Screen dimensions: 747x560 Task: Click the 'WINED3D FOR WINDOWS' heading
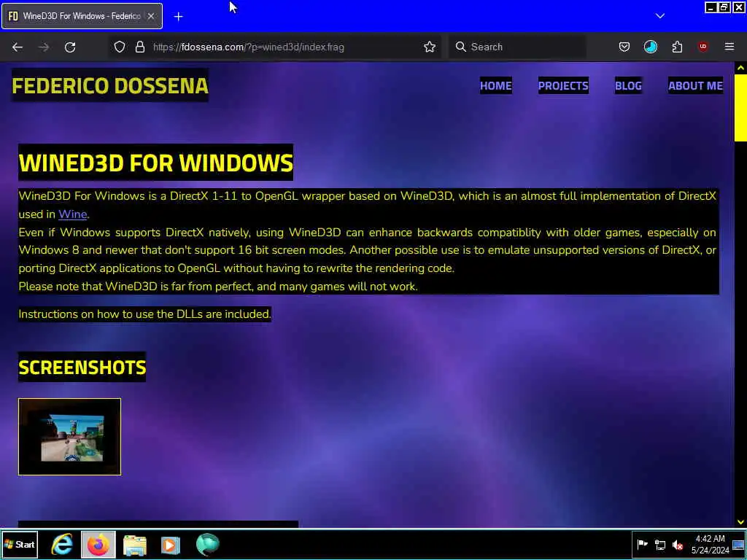pyautogui.click(x=156, y=163)
